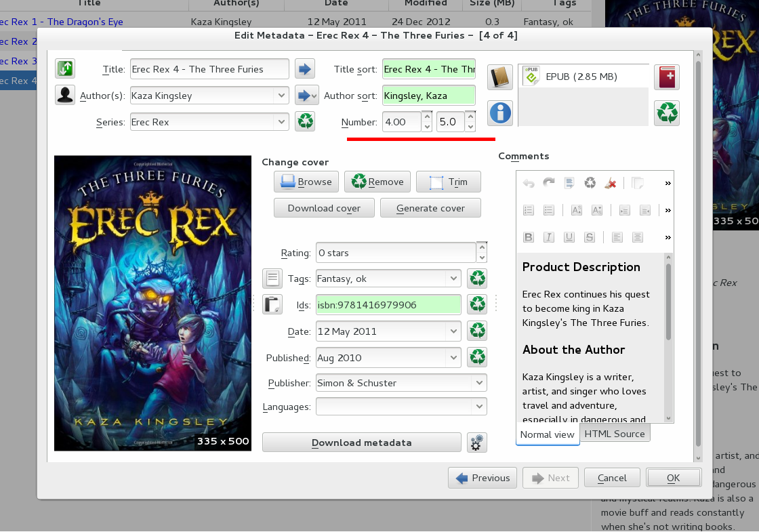Clear comments with the broom icon
Viewport: 759px width, 532px height.
click(611, 183)
